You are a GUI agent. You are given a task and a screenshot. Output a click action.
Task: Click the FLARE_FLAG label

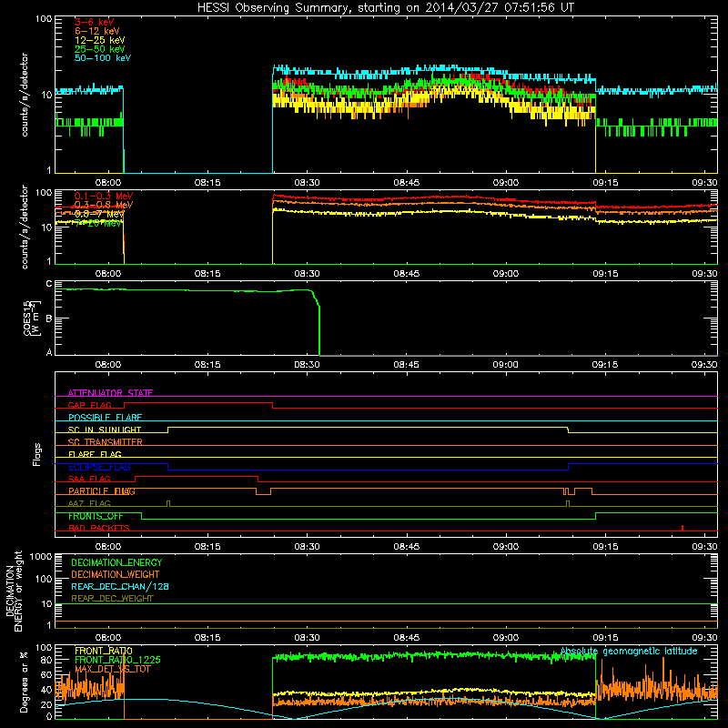tap(95, 454)
